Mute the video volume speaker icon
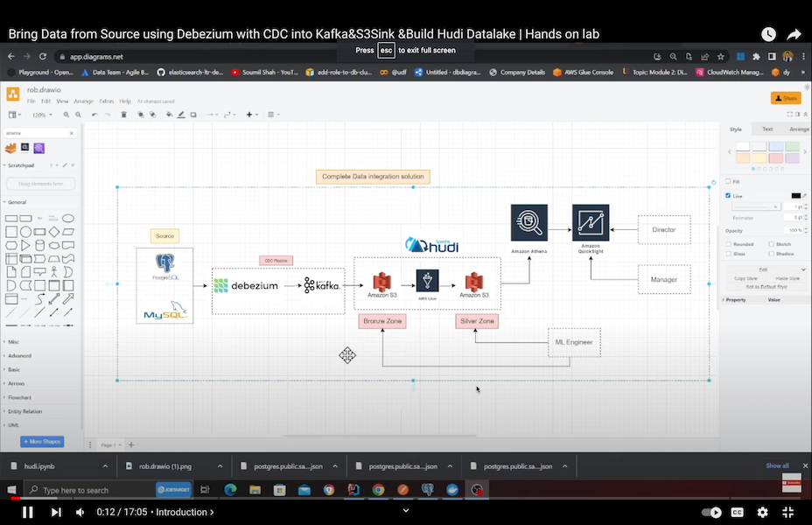Viewport: 812px width, 525px height. [80, 512]
